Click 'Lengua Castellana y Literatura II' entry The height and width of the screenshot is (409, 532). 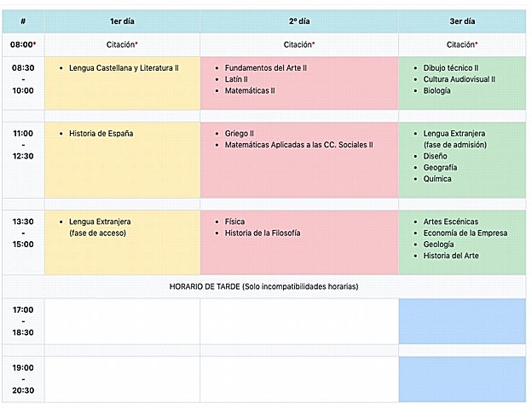coord(124,67)
